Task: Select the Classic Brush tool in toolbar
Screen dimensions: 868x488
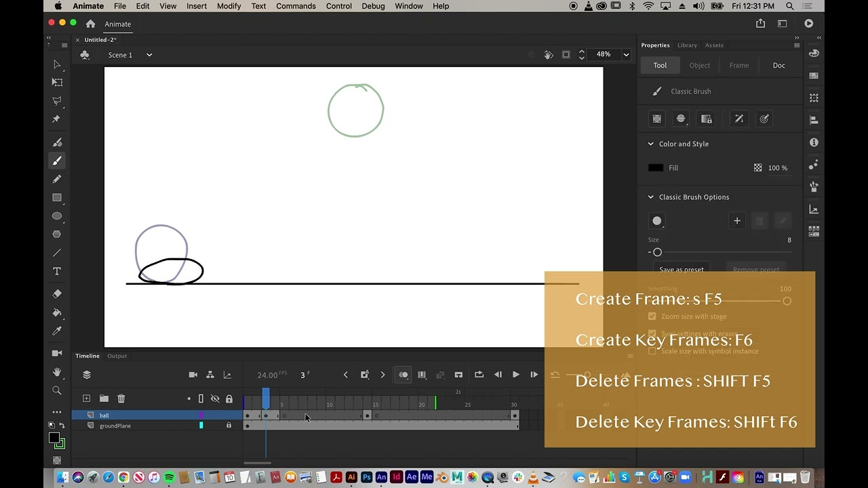Action: [x=57, y=161]
